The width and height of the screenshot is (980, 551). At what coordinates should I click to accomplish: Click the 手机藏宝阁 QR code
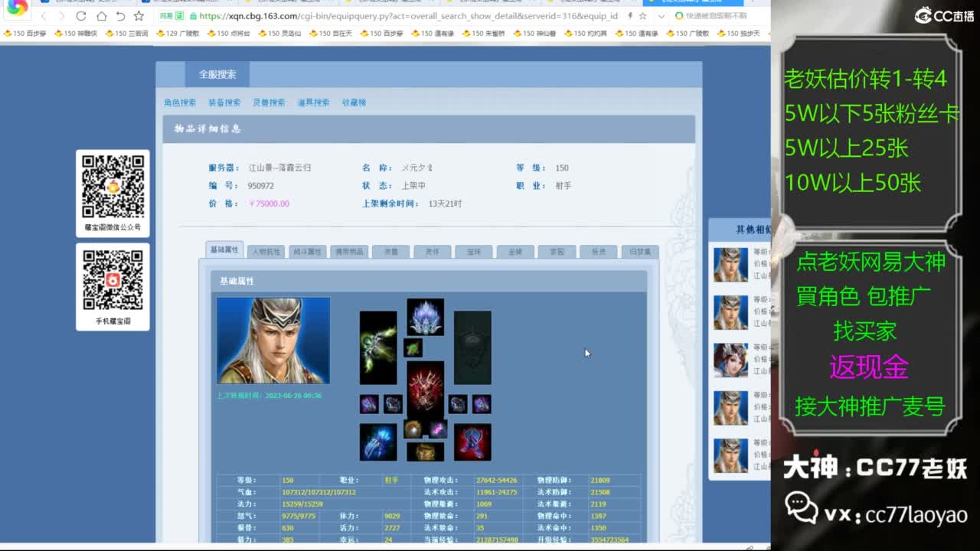pos(113,280)
